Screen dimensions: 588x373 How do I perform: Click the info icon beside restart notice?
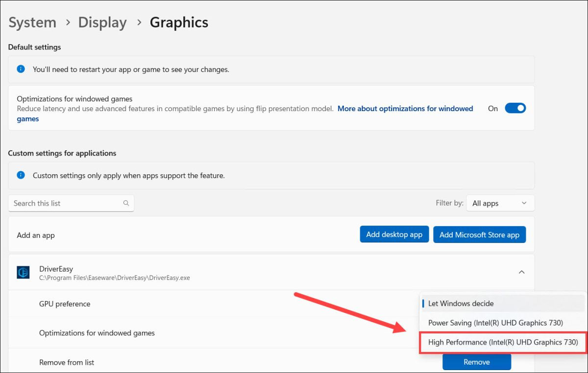pyautogui.click(x=21, y=70)
